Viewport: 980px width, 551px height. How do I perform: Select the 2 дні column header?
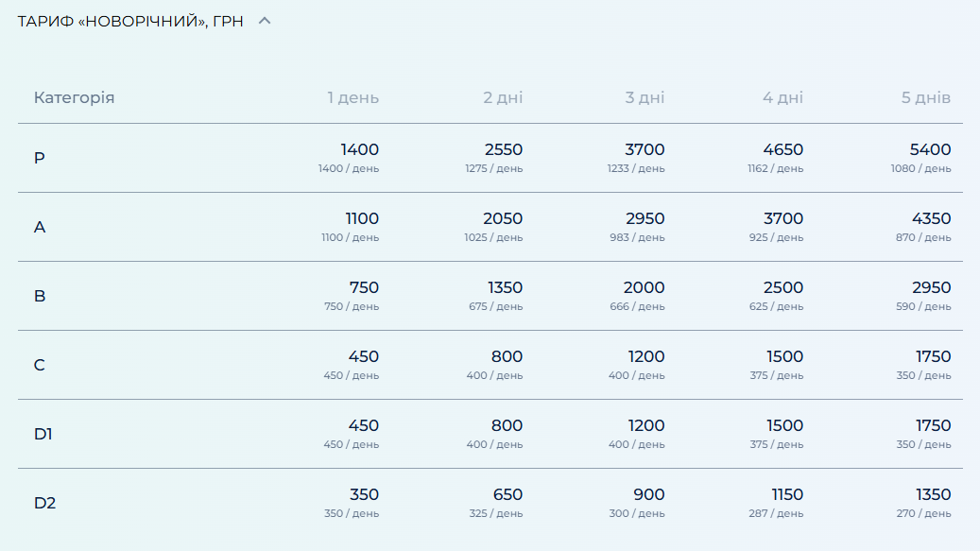(502, 97)
